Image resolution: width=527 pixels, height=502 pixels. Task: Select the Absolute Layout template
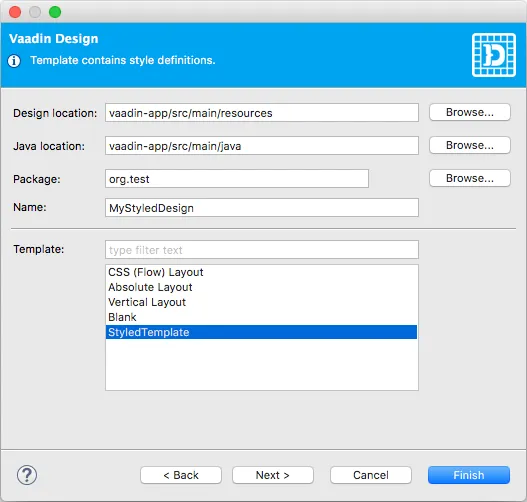(x=261, y=287)
